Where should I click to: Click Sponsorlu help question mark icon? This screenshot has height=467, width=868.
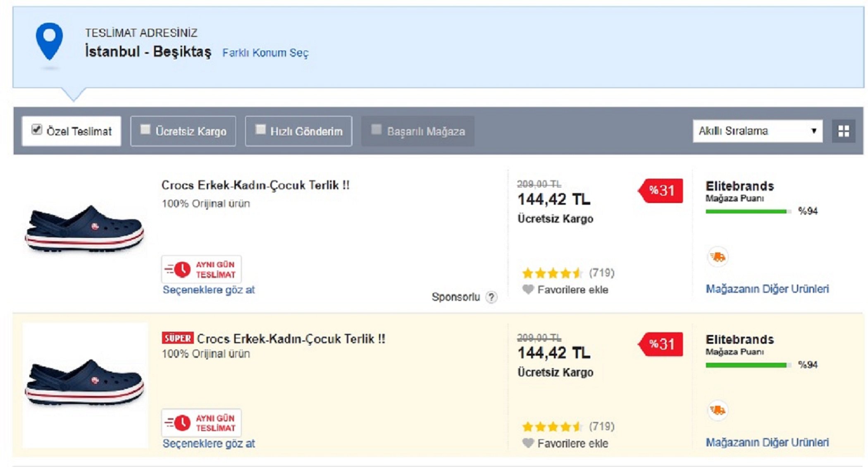[491, 297]
